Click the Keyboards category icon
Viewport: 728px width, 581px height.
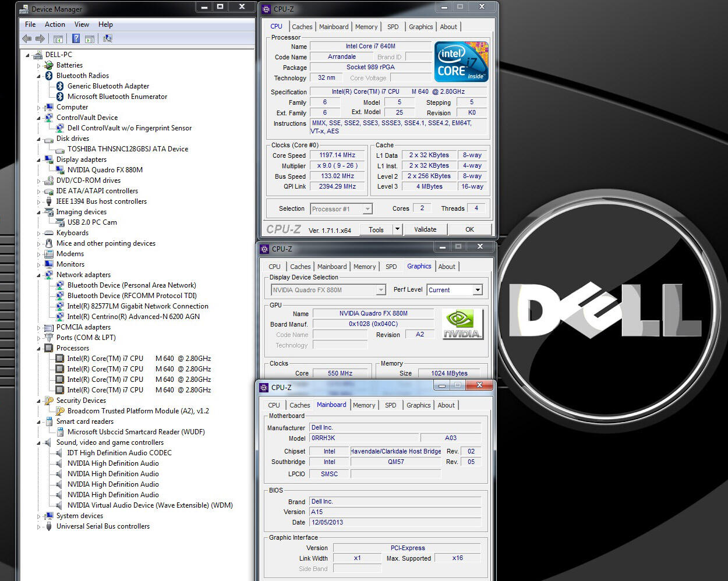click(49, 233)
